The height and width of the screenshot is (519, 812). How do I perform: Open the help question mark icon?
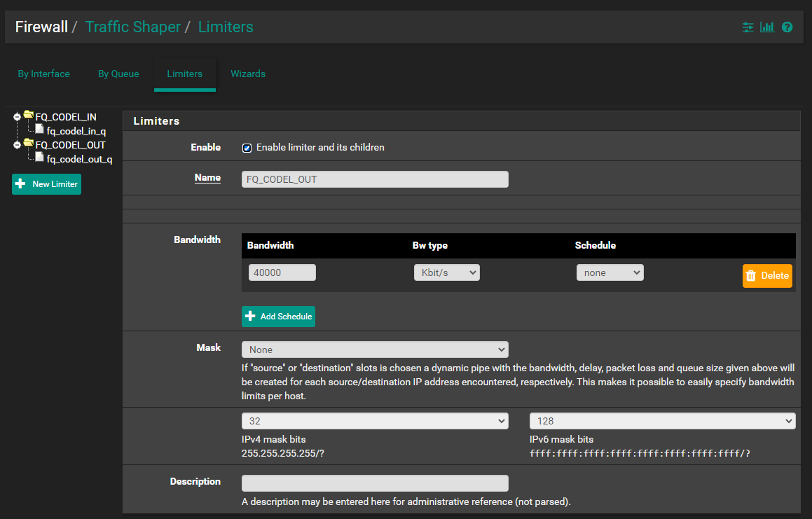pyautogui.click(x=787, y=27)
